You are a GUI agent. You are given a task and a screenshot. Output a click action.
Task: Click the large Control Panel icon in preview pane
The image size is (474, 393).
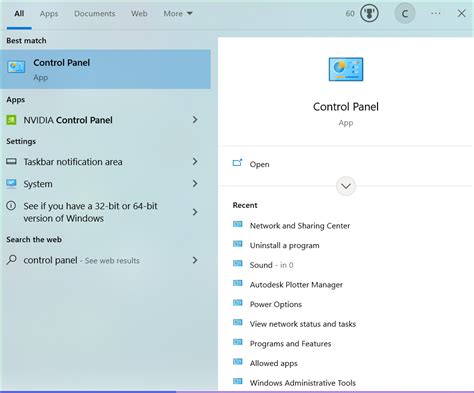346,69
